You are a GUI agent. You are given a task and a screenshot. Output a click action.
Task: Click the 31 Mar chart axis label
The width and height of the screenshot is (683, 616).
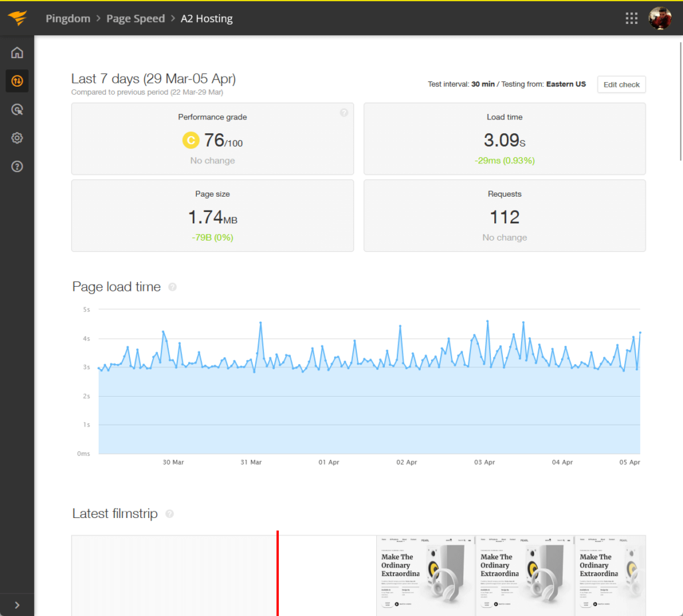pyautogui.click(x=251, y=462)
